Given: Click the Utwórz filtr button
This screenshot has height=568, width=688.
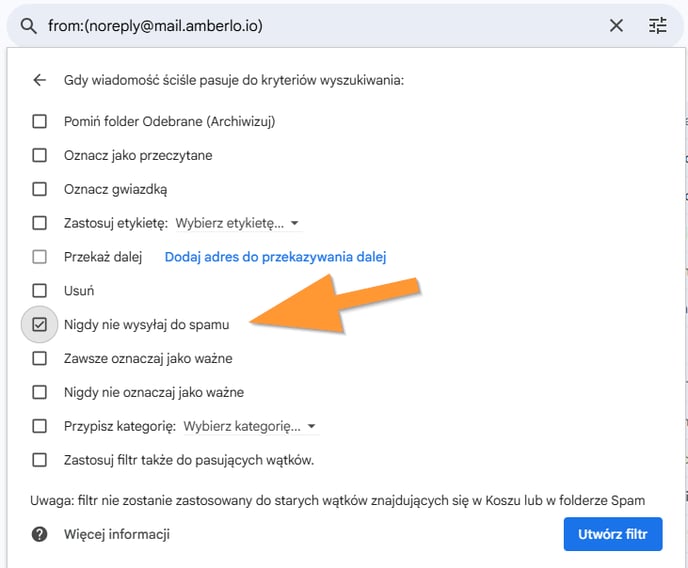Looking at the screenshot, I should coord(613,534).
